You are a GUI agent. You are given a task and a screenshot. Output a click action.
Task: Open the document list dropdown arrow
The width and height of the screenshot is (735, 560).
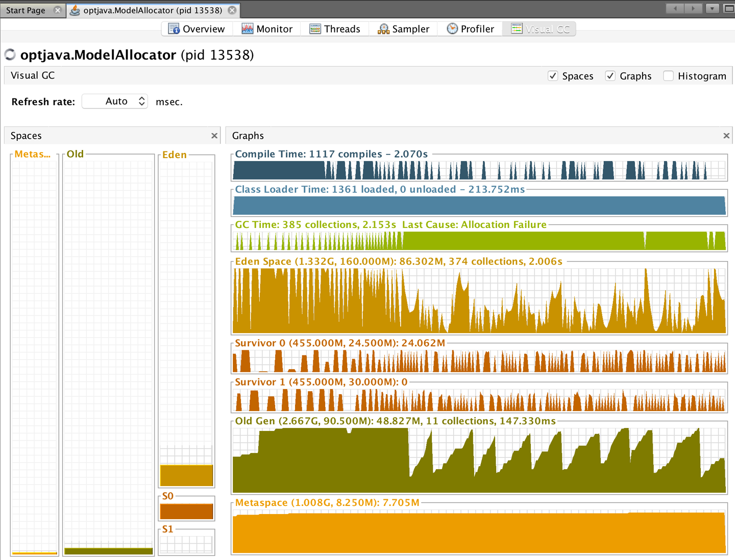(x=712, y=9)
